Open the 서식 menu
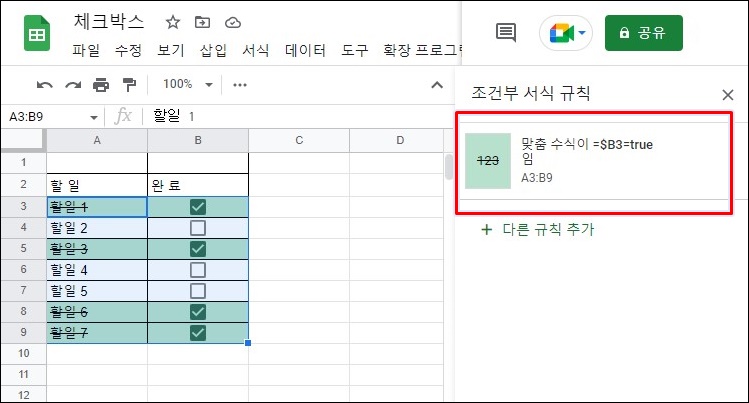The width and height of the screenshot is (749, 403). (256, 50)
